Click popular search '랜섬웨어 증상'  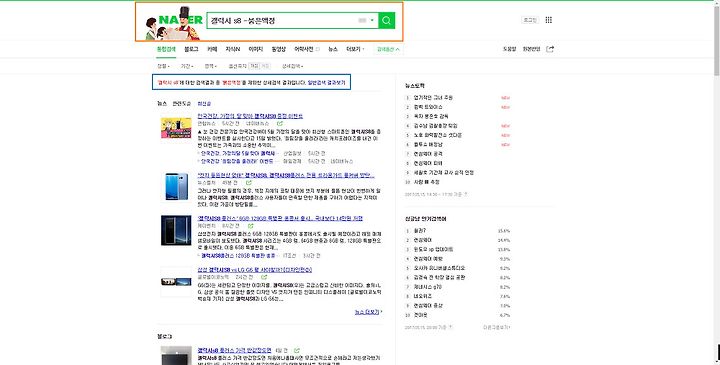pyautogui.click(x=428, y=306)
